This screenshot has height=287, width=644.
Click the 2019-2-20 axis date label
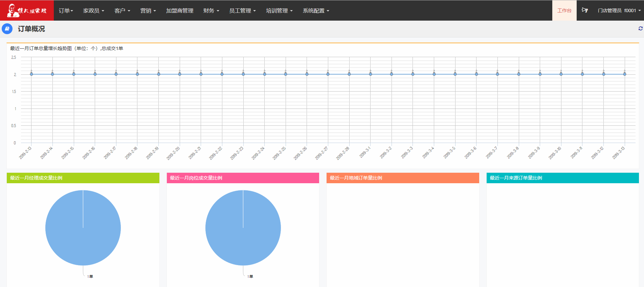tap(173, 153)
